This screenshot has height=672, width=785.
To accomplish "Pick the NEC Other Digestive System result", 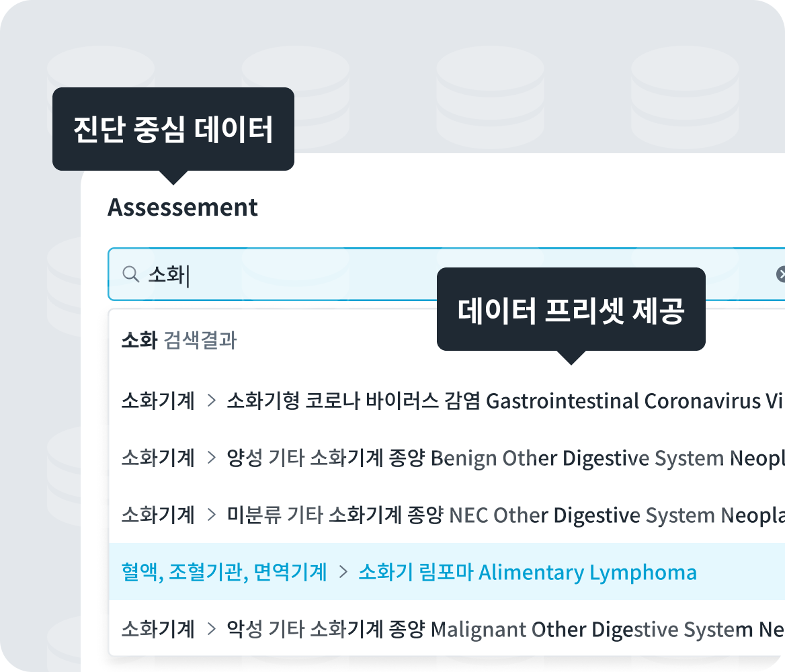I will [x=504, y=515].
